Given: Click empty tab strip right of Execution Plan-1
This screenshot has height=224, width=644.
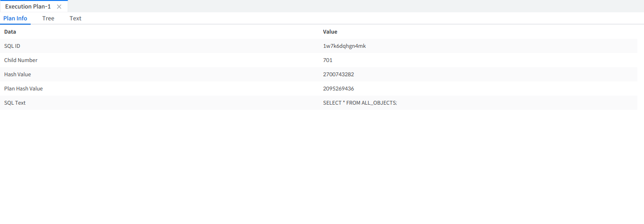Looking at the screenshot, I should [x=355, y=6].
